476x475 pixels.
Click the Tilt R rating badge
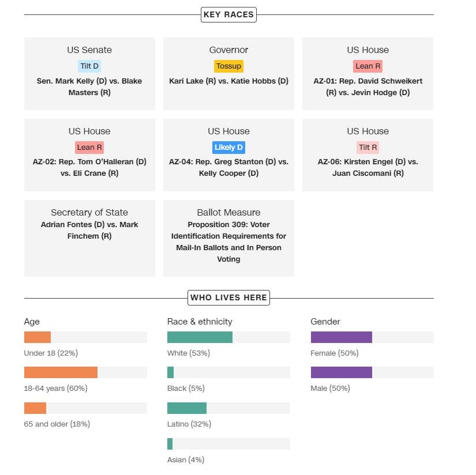pyautogui.click(x=368, y=148)
